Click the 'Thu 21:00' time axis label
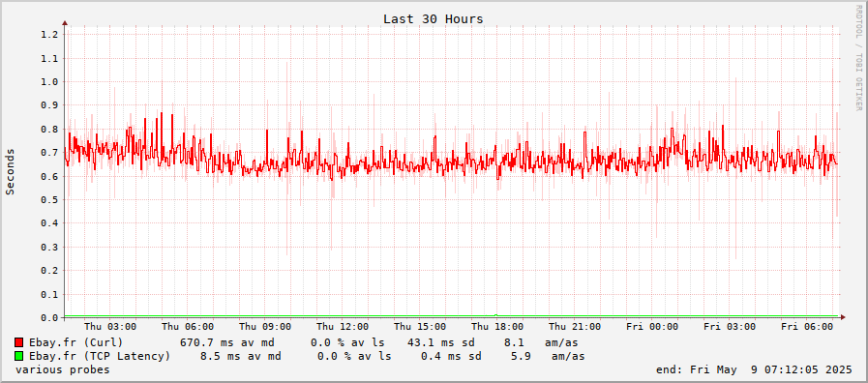This screenshot has width=868, height=383. 575,327
